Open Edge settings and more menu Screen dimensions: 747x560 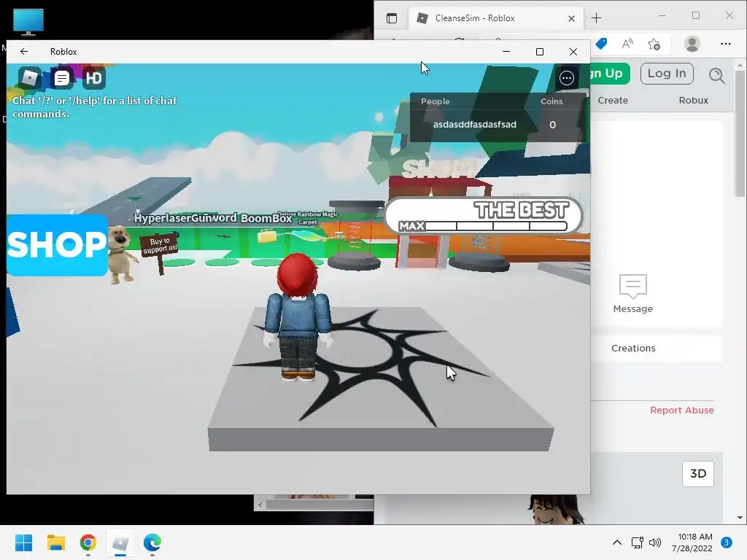726,44
